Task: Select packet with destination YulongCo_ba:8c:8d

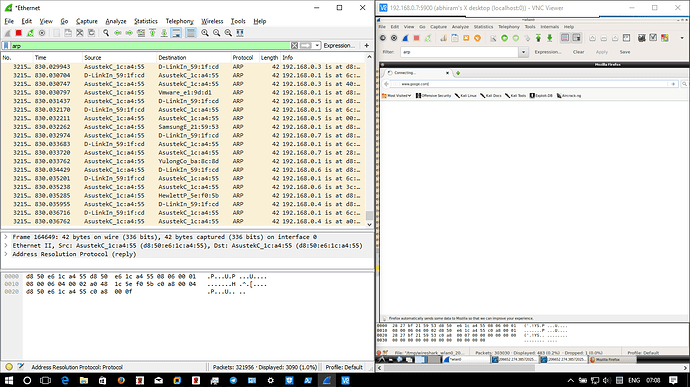Action: coord(183,161)
